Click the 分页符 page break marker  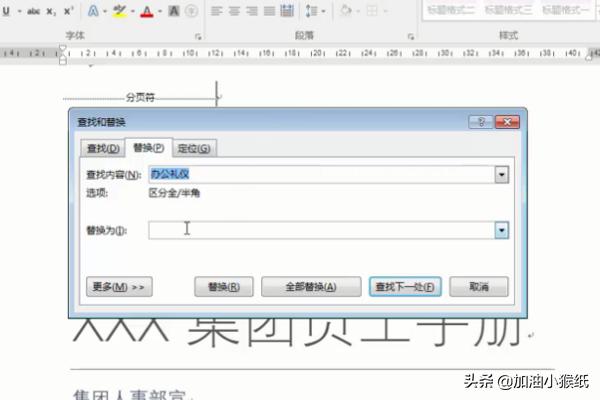click(140, 97)
